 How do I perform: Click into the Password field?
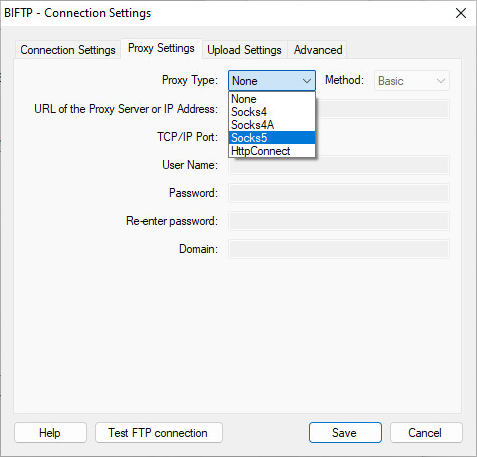[339, 193]
